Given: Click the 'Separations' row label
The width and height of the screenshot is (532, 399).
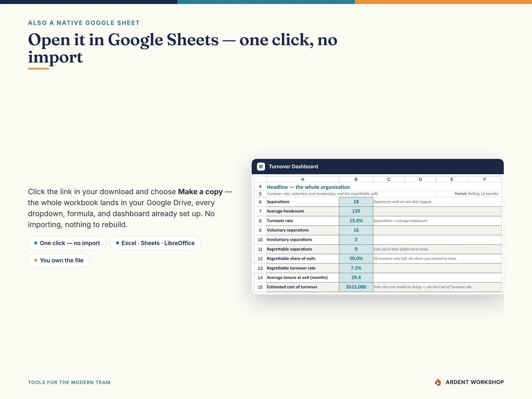Looking at the screenshot, I should [x=278, y=202].
